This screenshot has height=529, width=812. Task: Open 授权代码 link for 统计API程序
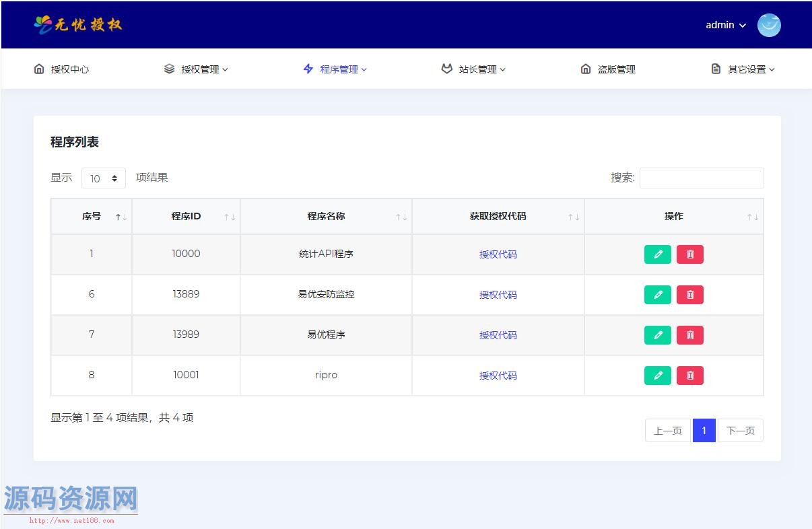[x=498, y=254]
